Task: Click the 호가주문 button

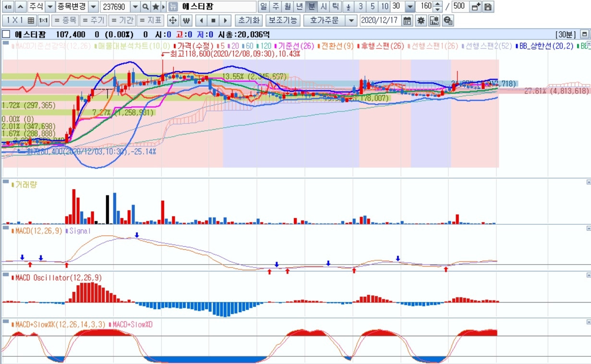Action: tap(324, 21)
